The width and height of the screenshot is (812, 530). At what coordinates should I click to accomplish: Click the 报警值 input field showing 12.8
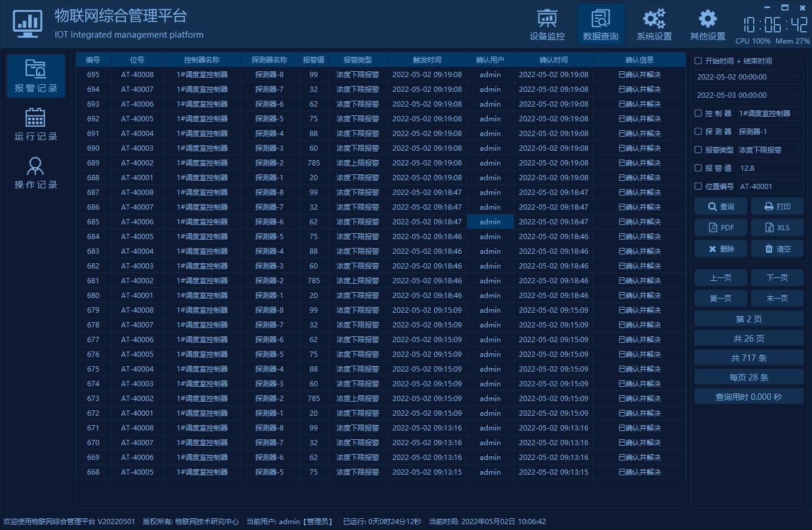(770, 168)
